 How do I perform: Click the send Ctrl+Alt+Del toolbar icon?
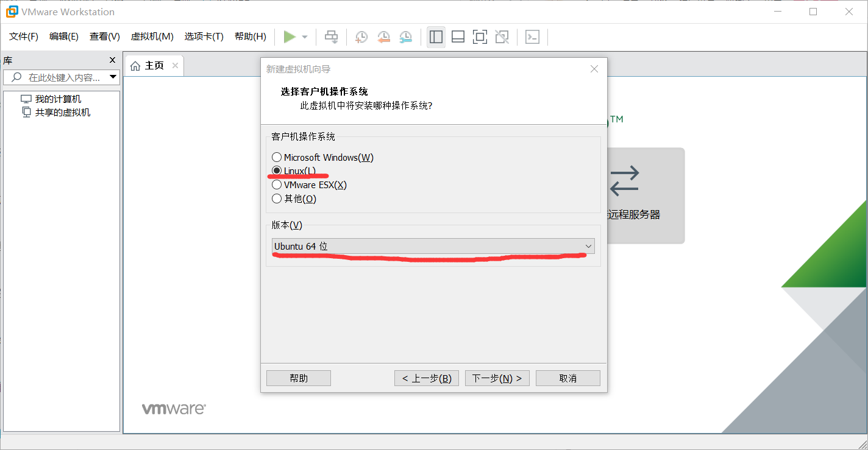click(x=331, y=37)
